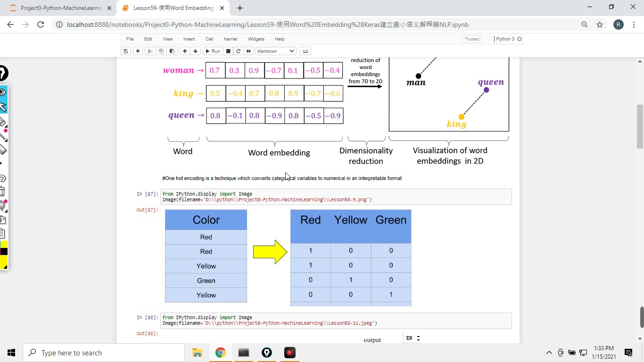644x362 pixels.
Task: Save the notebook via the save icon
Action: click(x=125, y=51)
